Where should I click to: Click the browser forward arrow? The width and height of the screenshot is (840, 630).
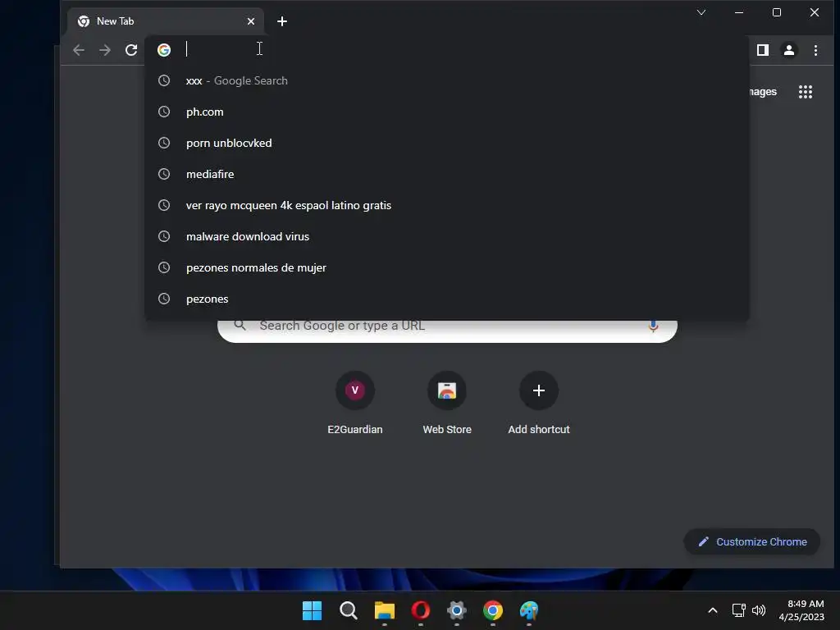(105, 50)
